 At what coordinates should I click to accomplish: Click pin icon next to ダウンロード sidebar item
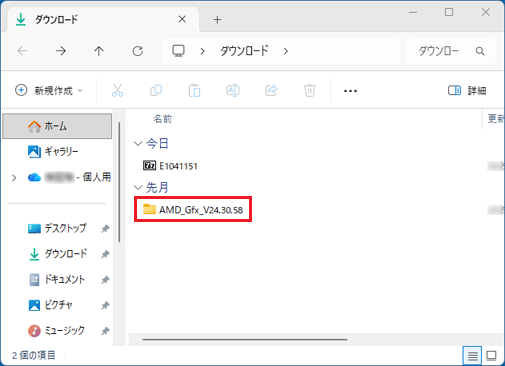(105, 254)
